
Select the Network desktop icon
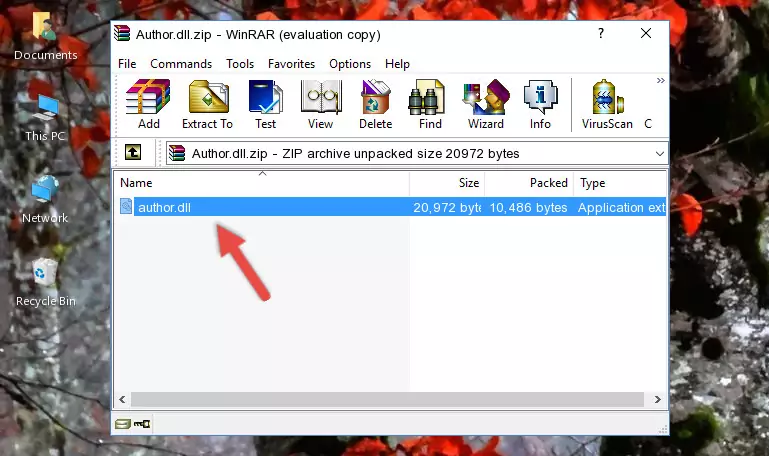(x=45, y=200)
